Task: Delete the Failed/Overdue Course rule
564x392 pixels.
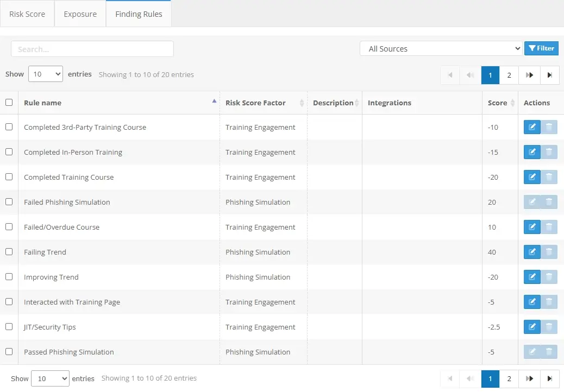Action: pos(549,227)
